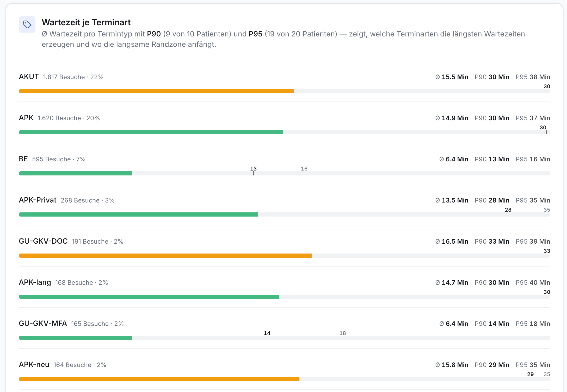
Task: Click the BE row label
Action: (23, 159)
